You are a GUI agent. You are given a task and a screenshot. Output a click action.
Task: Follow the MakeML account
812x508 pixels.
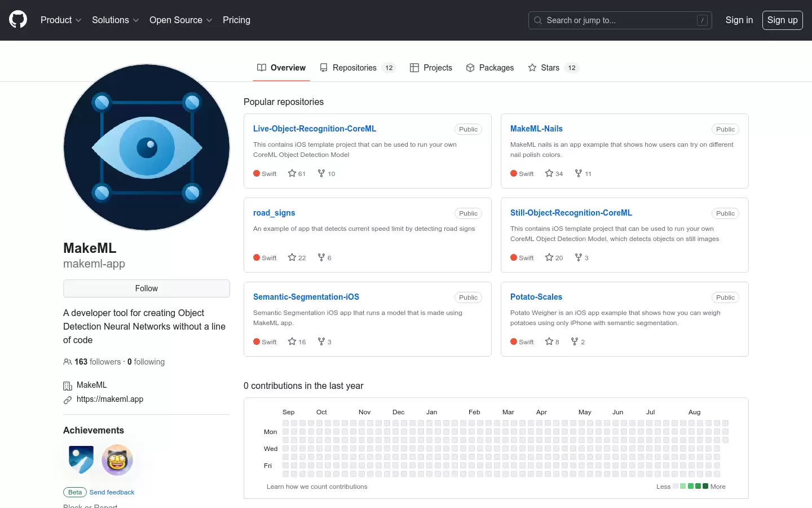(x=147, y=288)
